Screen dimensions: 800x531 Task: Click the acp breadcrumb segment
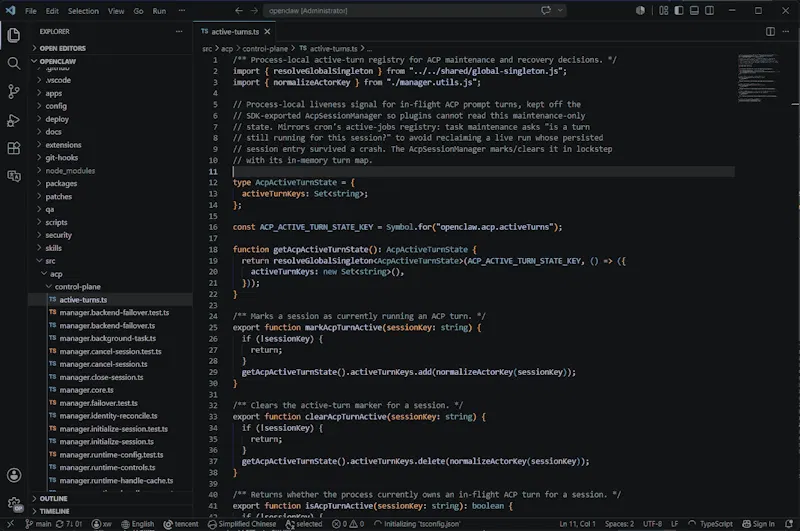pos(227,48)
